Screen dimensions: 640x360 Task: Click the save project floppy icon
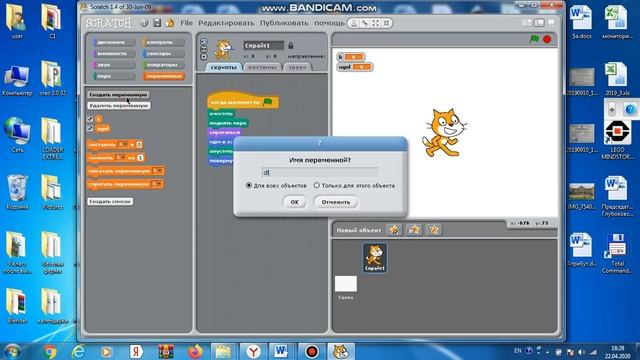pyautogui.click(x=157, y=23)
